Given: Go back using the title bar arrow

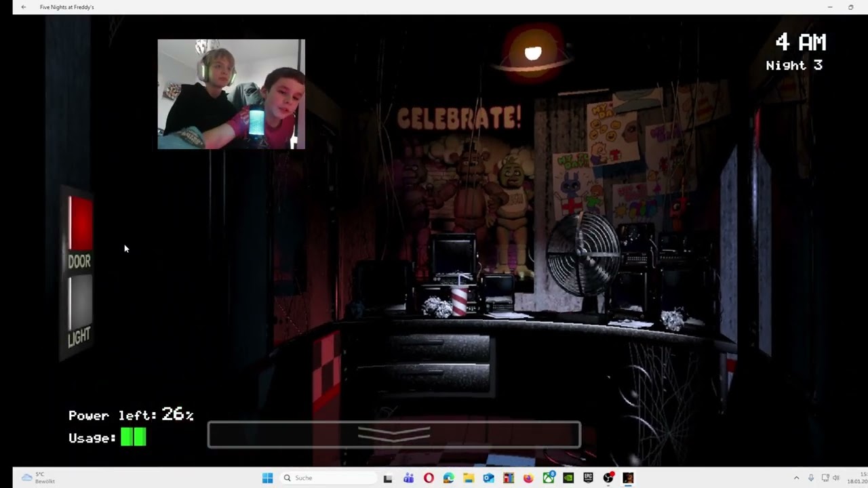Looking at the screenshot, I should pos(24,7).
